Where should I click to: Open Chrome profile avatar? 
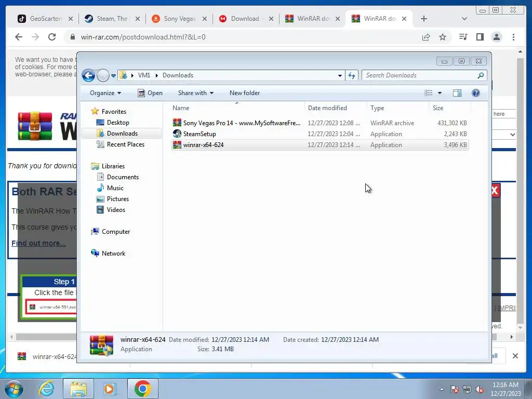click(497, 37)
